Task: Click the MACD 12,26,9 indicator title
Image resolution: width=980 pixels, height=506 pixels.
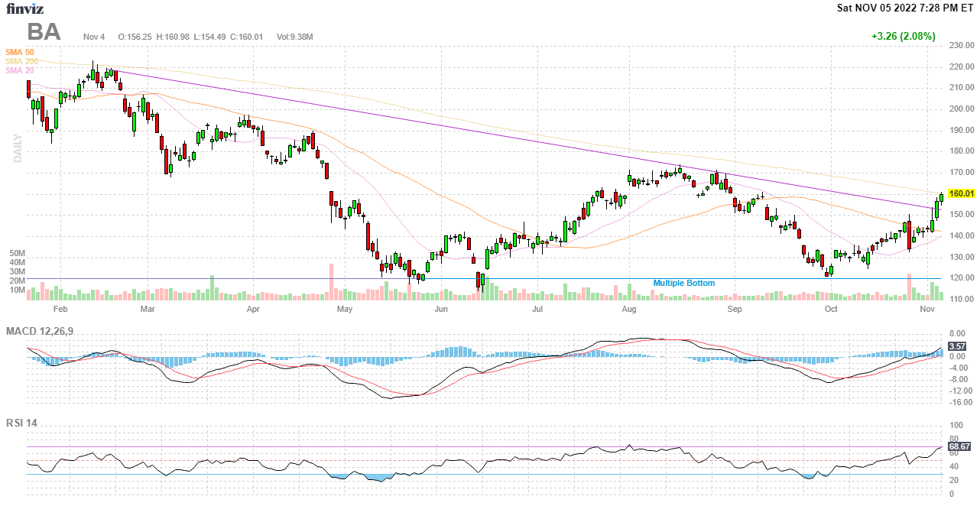Action: click(44, 331)
